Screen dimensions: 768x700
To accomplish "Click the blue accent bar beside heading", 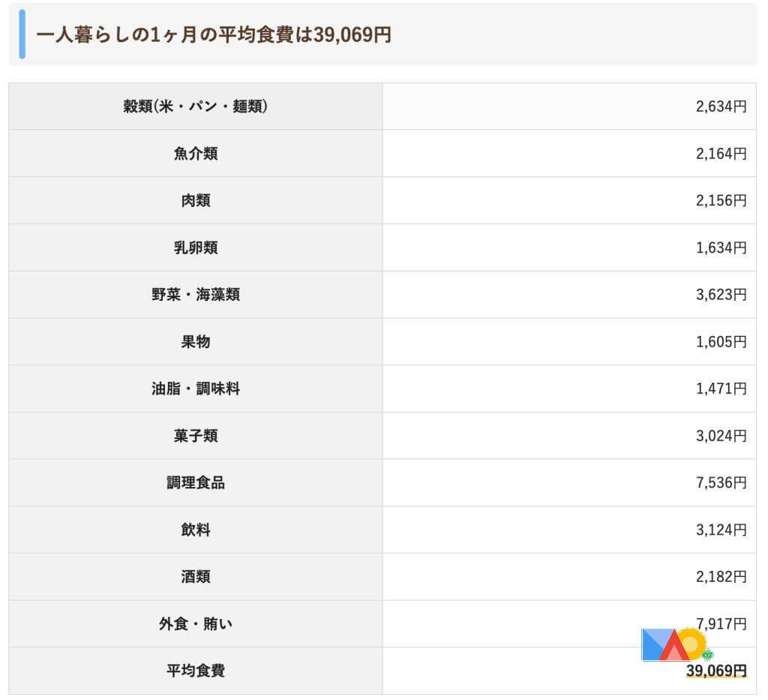I will point(22,35).
